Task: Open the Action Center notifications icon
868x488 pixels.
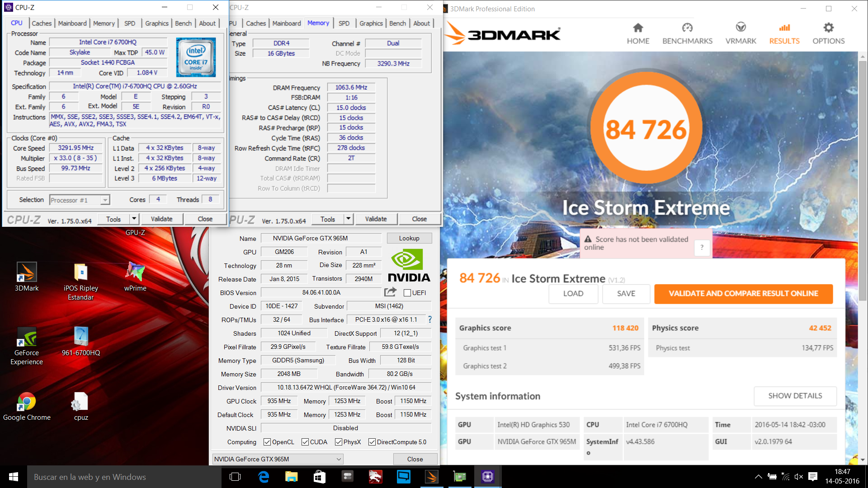Action: click(x=813, y=477)
